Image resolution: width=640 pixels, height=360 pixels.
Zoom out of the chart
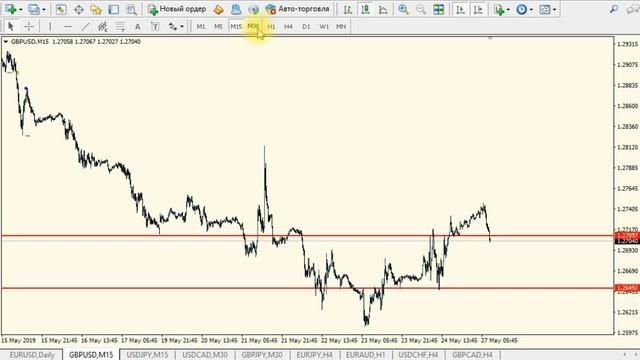coord(421,9)
